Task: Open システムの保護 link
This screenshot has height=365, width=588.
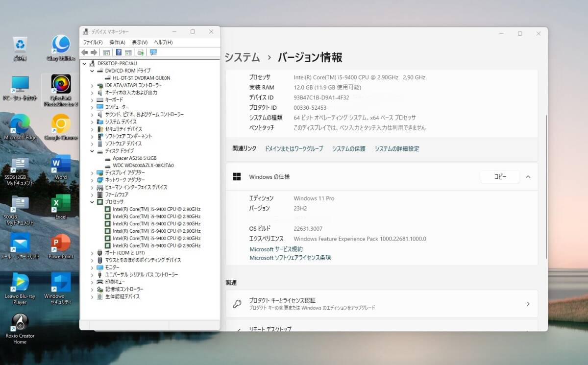Action: pyautogui.click(x=349, y=149)
